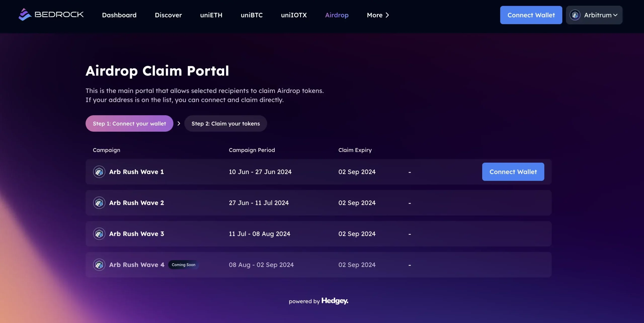Open the Dashboard navigation menu item
The image size is (644, 323).
pos(119,15)
